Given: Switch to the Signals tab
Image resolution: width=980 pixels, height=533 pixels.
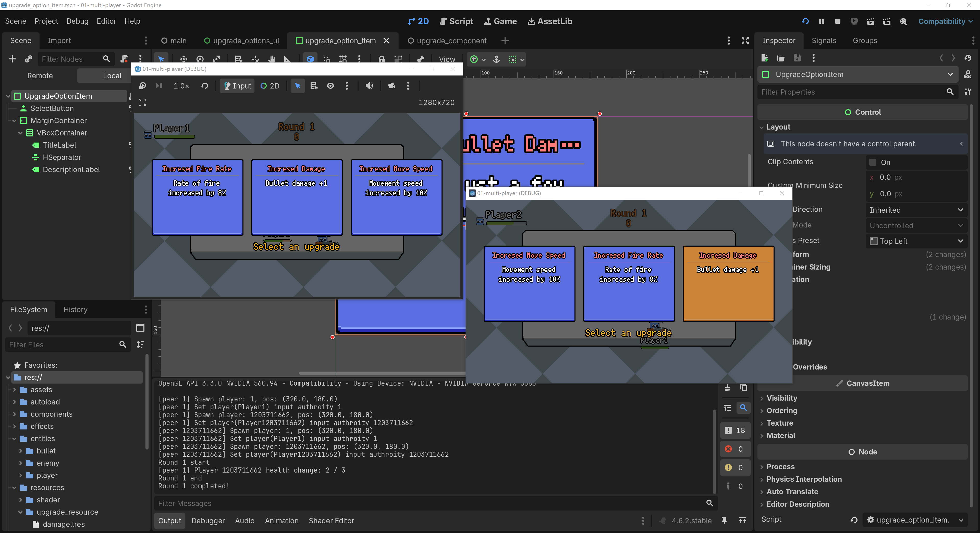Looking at the screenshot, I should click(x=824, y=41).
